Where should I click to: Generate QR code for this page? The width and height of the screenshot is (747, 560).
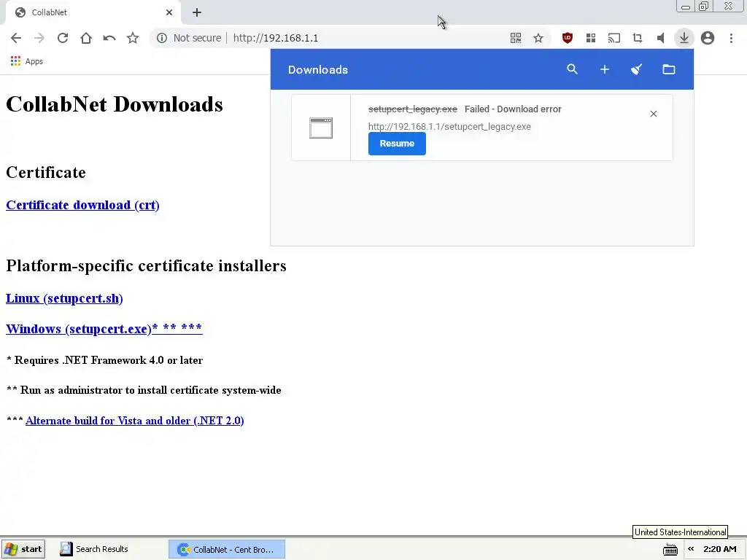(516, 38)
